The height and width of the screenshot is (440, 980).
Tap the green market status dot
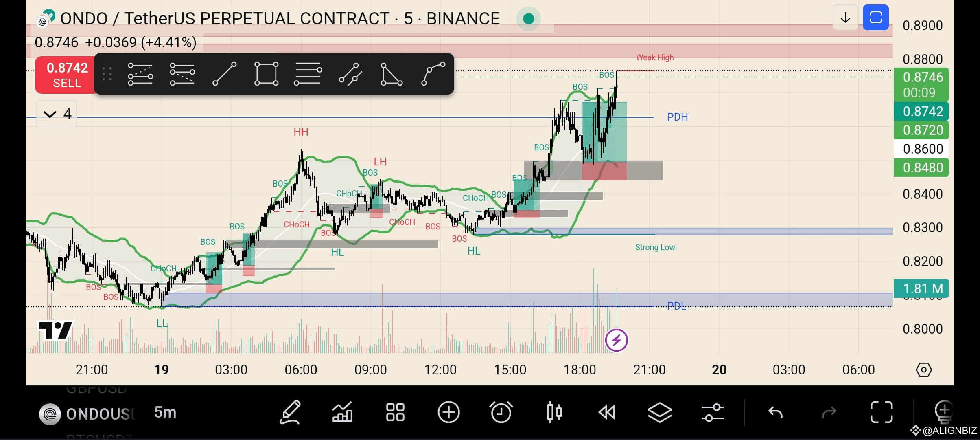[528, 19]
